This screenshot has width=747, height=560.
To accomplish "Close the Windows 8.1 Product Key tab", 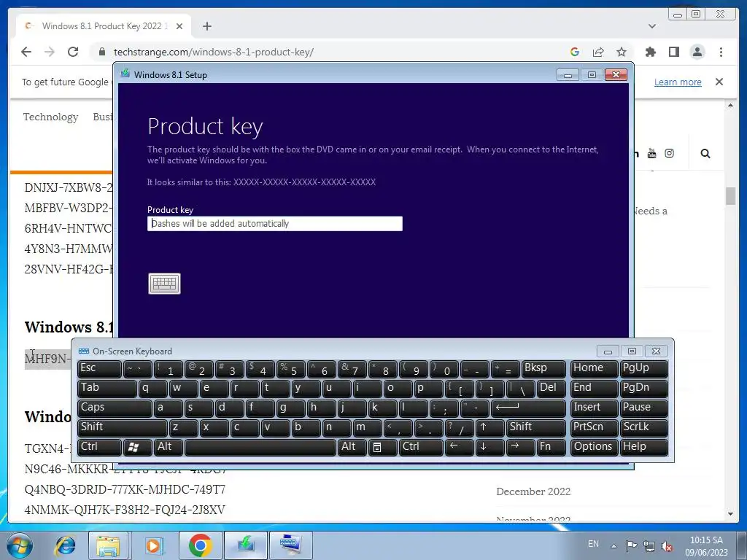I will click(x=179, y=26).
